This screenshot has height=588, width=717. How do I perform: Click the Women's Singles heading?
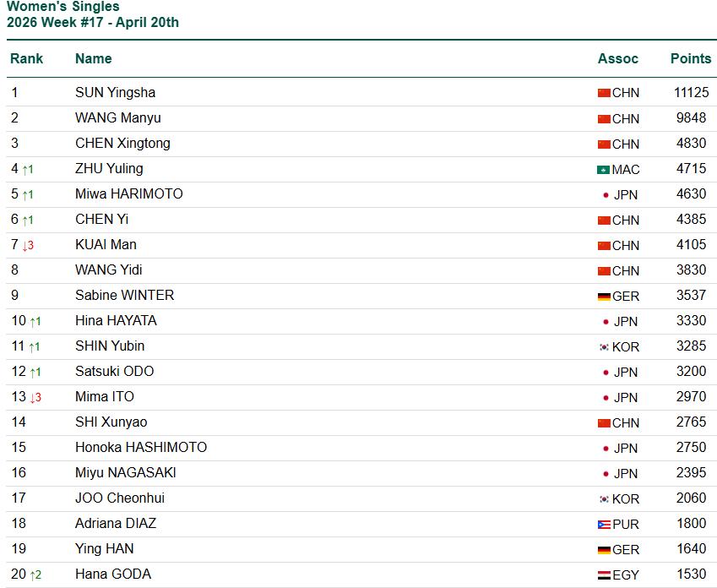coord(62,7)
